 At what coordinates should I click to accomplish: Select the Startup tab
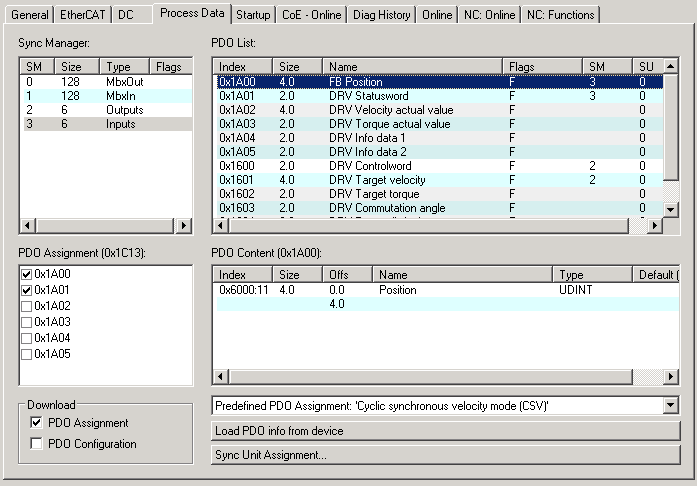coord(253,15)
